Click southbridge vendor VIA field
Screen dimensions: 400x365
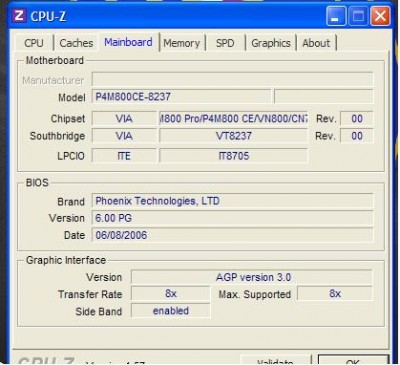coord(124,136)
